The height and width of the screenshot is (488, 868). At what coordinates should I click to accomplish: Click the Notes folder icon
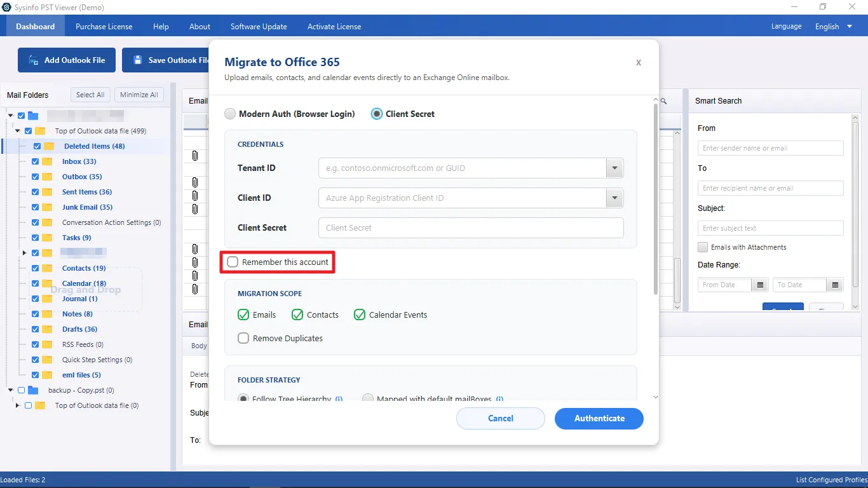click(x=47, y=314)
